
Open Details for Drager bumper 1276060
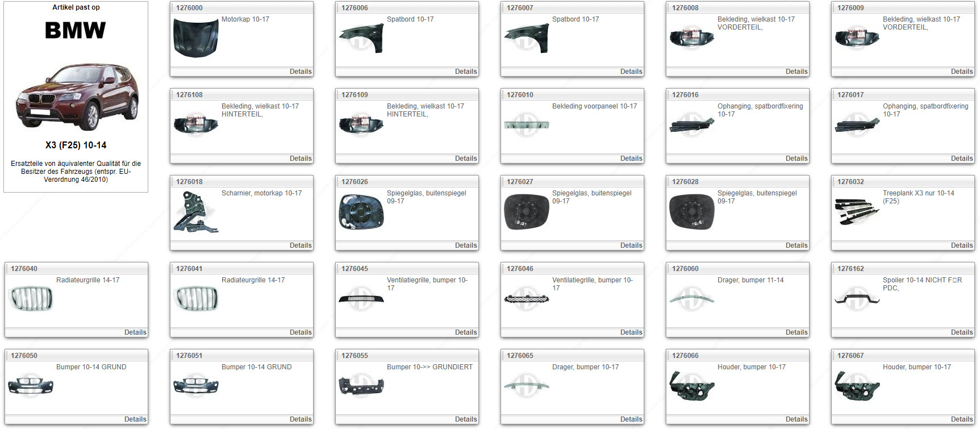(x=796, y=332)
